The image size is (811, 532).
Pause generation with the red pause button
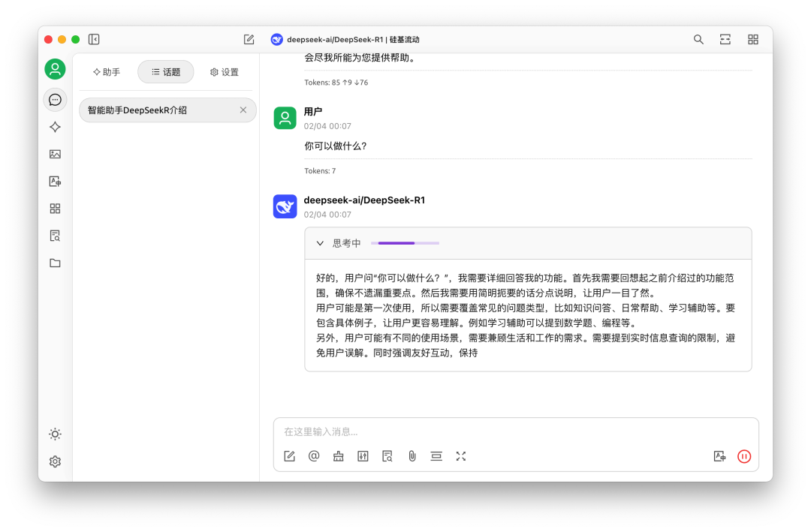pos(743,455)
